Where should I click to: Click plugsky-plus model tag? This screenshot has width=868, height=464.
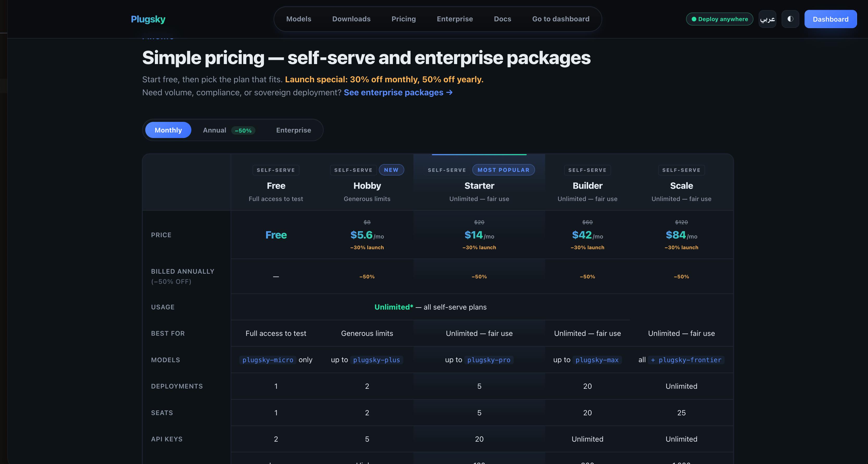(x=376, y=360)
